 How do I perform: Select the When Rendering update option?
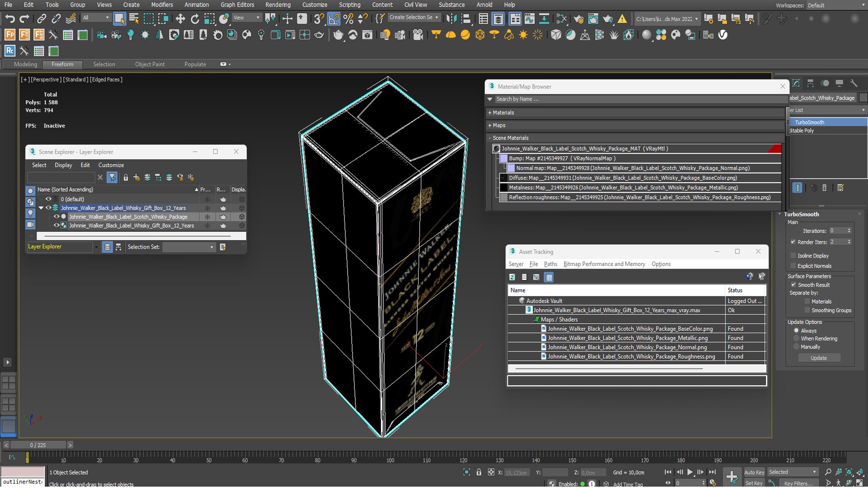797,339
